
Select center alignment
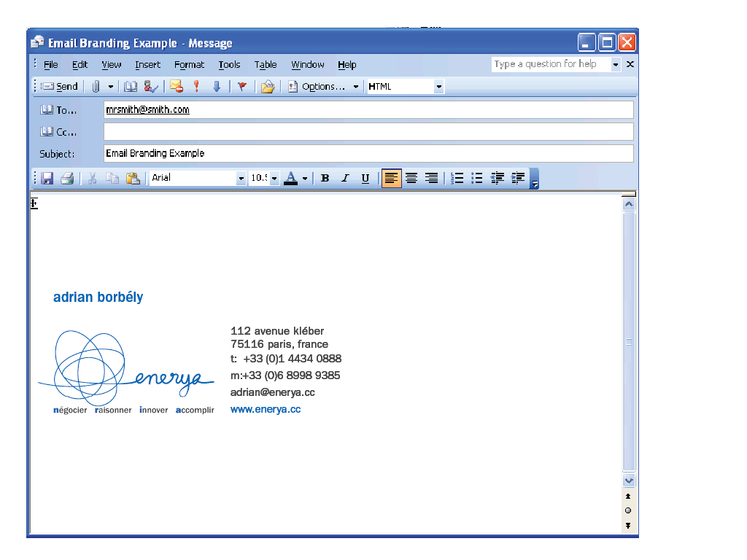tap(411, 178)
